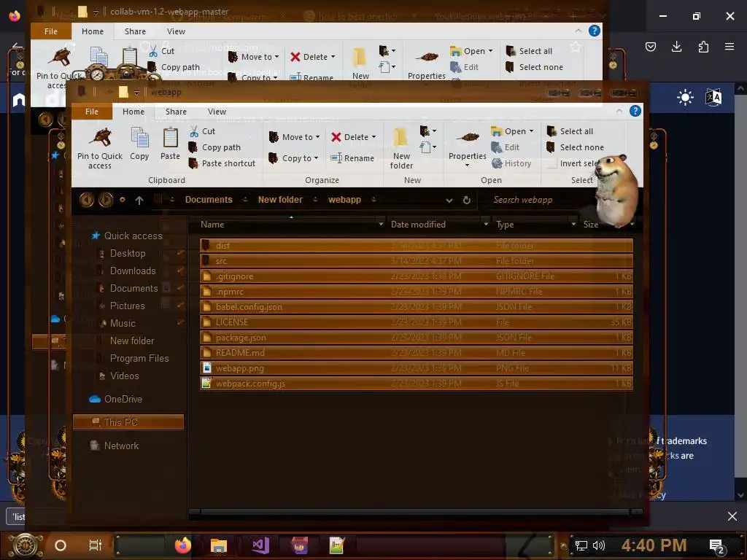
Task: Click Copy path in collab-vm-1.2-webapp-master window
Action: click(x=174, y=67)
